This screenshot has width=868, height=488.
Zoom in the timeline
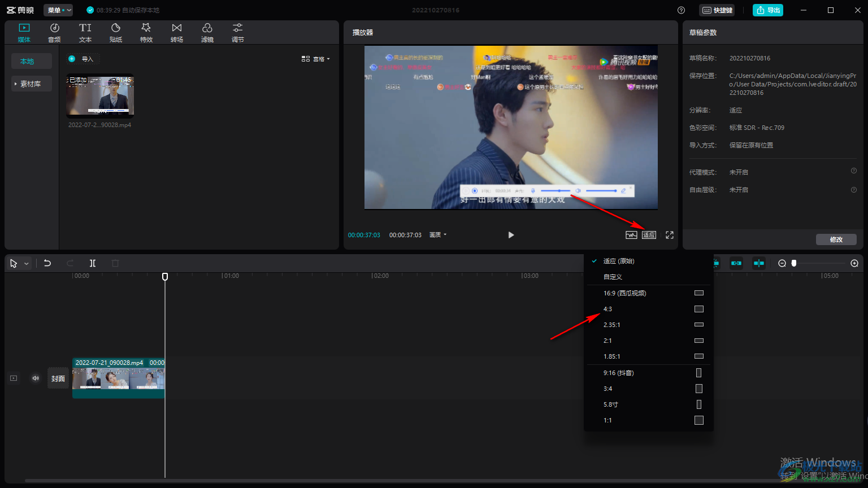(x=854, y=263)
